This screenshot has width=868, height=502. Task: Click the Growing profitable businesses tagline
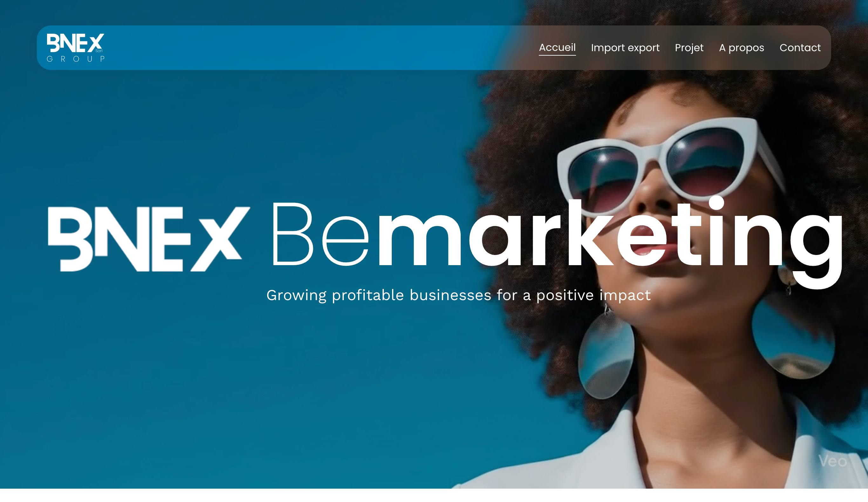(x=458, y=295)
